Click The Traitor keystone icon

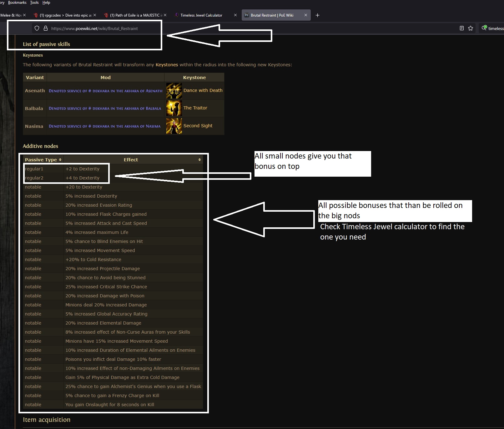coord(174,108)
